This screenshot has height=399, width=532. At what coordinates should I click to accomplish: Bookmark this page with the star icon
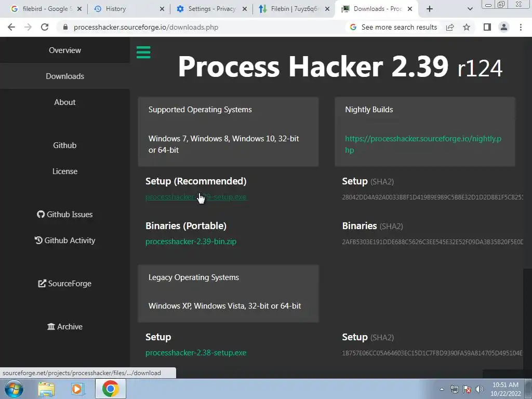click(467, 27)
